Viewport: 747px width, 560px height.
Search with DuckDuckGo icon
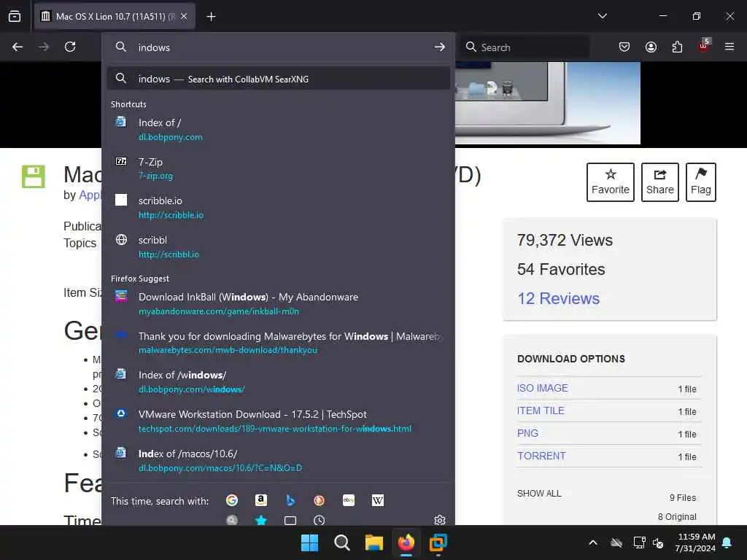320,500
